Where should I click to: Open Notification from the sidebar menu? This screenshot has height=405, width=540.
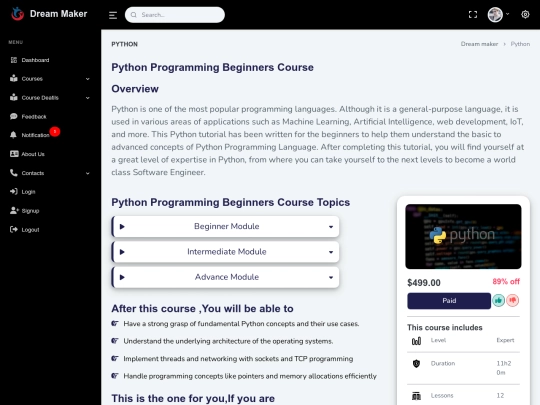coord(35,135)
